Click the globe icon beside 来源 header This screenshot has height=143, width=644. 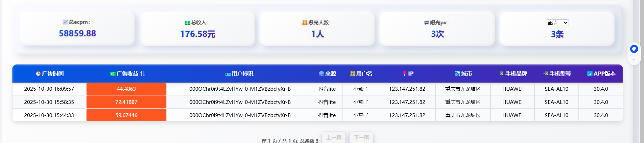click(321, 74)
